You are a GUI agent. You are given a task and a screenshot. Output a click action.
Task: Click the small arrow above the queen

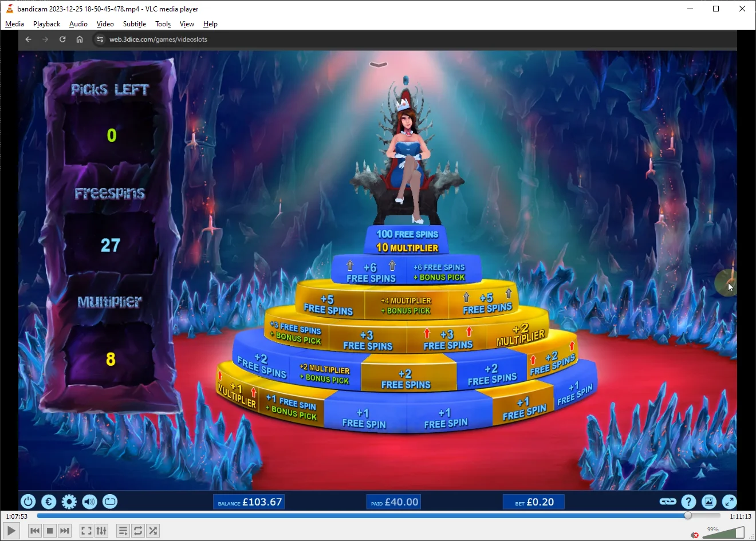379,65
